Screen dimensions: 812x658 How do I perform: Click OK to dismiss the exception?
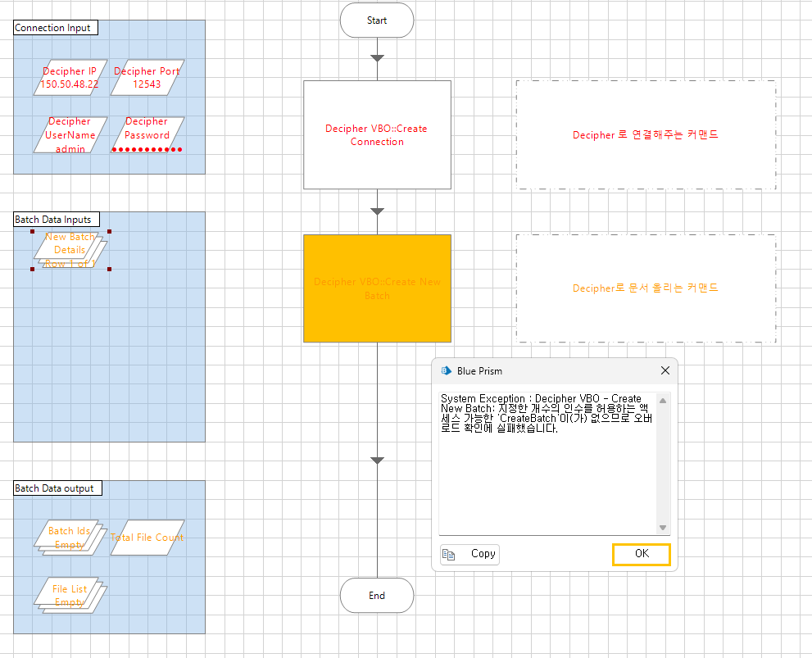pos(642,555)
